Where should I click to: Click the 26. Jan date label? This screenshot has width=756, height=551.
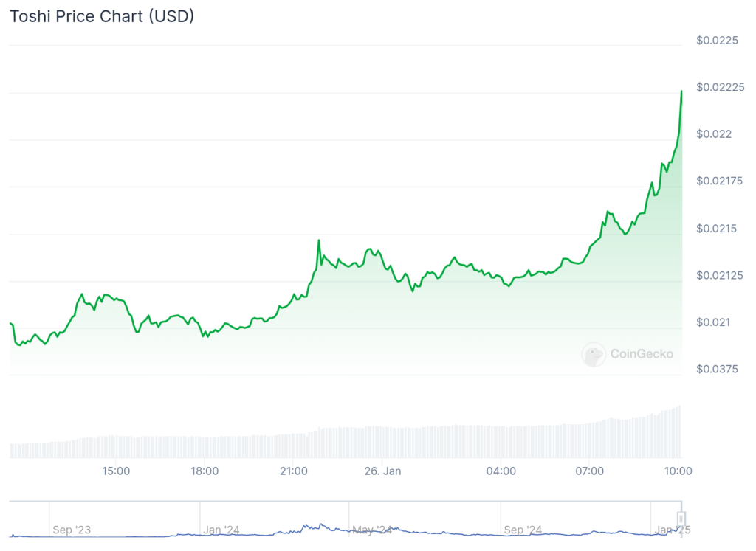click(x=383, y=471)
